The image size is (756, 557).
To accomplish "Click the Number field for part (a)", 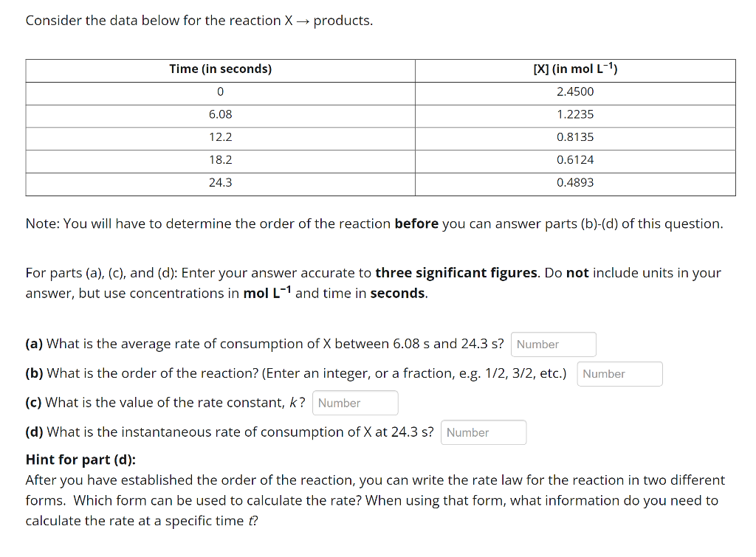I will point(553,344).
